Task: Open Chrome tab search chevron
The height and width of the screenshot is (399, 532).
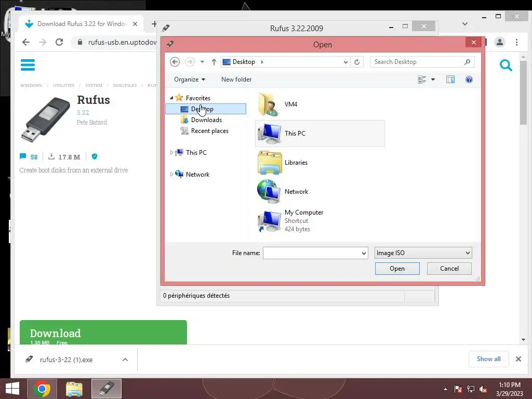Action: tap(465, 24)
